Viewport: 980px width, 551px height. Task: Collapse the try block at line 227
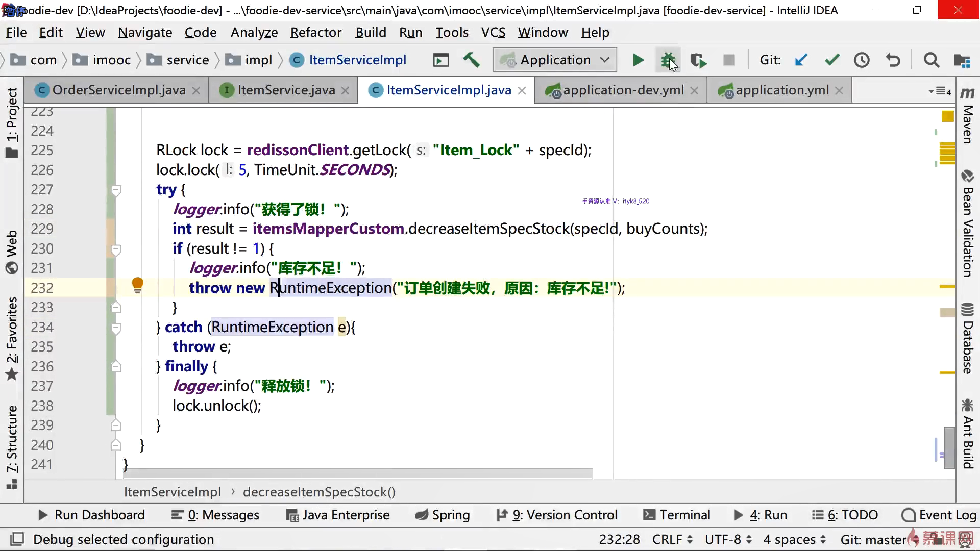(x=116, y=190)
